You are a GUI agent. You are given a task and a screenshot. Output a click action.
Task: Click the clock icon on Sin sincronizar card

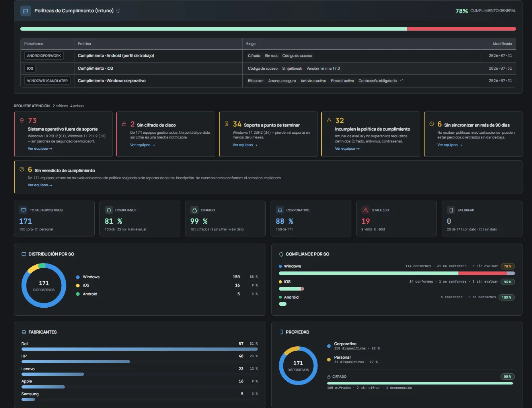tap(432, 124)
